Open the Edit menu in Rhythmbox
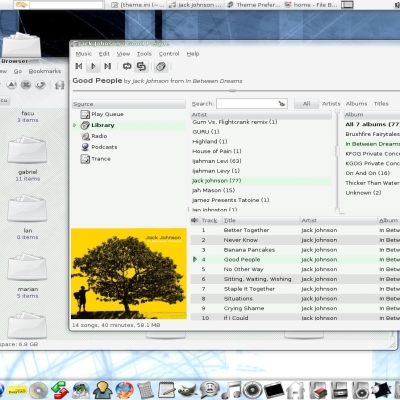Image resolution: width=400 pixels, height=400 pixels. pos(104,54)
